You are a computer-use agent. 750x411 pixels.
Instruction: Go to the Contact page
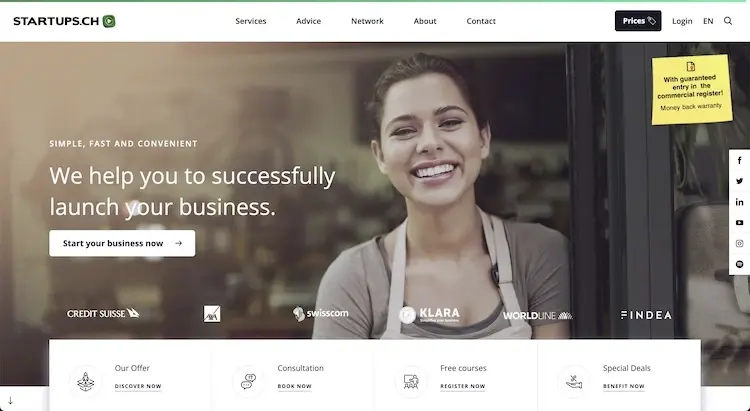click(481, 21)
